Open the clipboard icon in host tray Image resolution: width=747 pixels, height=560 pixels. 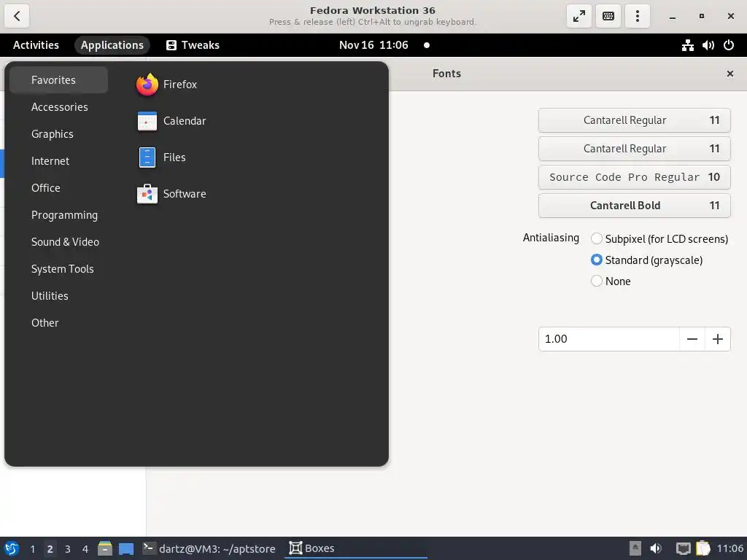point(703,548)
